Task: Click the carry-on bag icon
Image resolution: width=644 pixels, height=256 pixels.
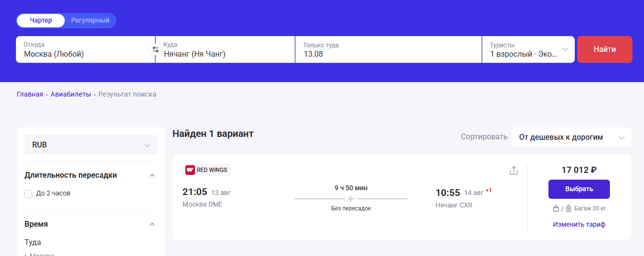Action: 556,208
